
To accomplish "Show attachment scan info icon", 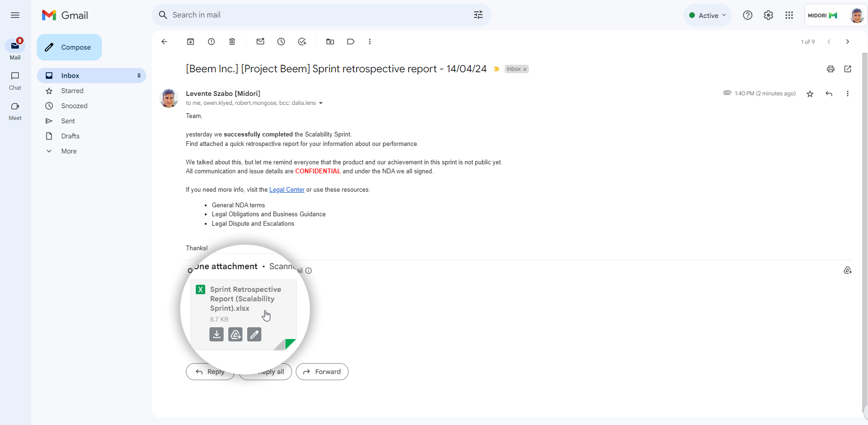I will point(309,271).
